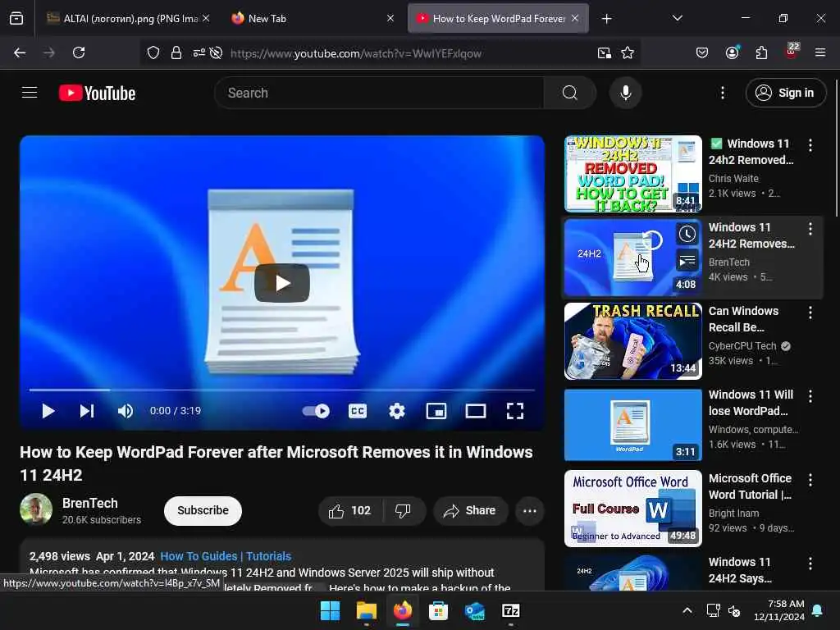Open more actions below the video
Viewport: 840px width, 630px height.
(530, 510)
